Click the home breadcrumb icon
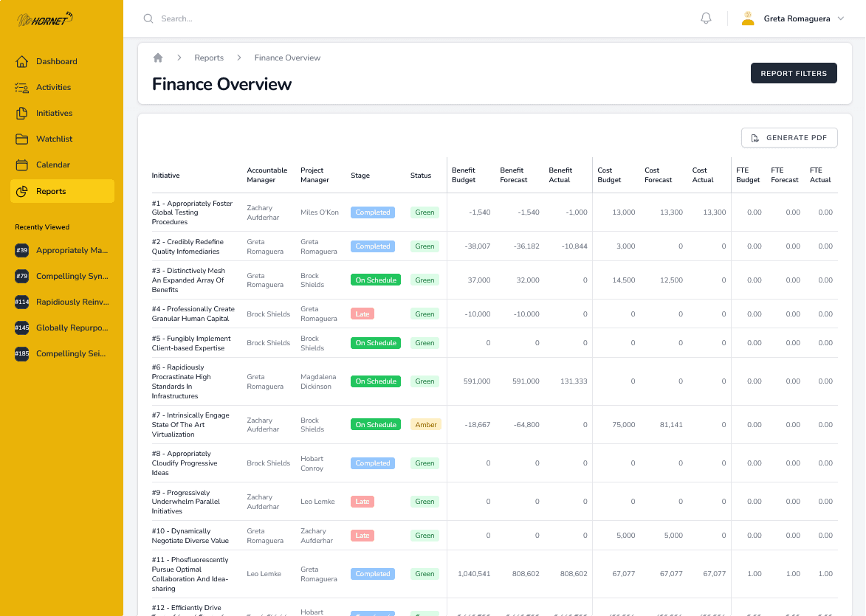This screenshot has height=616, width=866. (x=158, y=58)
